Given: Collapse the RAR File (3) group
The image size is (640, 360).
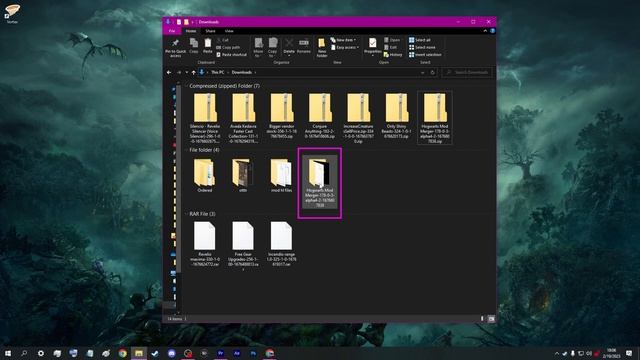Looking at the screenshot, I should (x=187, y=214).
